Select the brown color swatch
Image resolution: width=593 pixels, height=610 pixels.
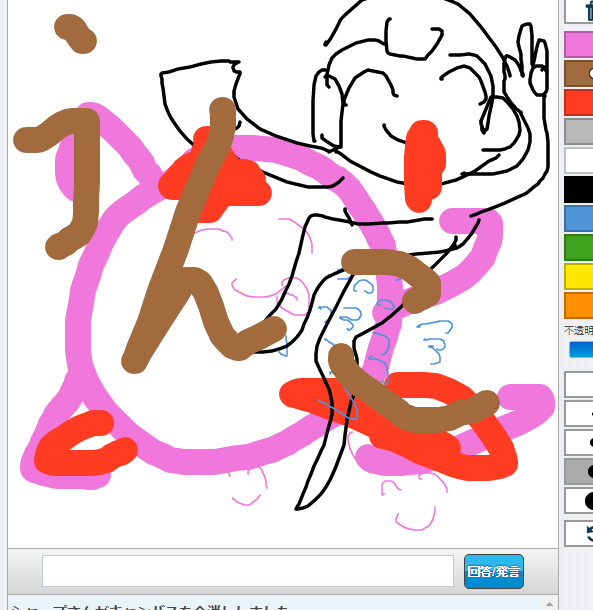(579, 74)
